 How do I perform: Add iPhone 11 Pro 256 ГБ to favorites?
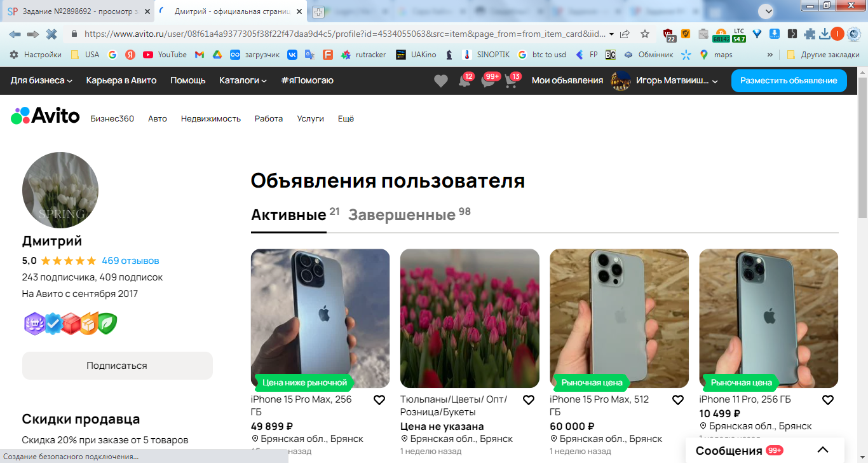pyautogui.click(x=827, y=400)
